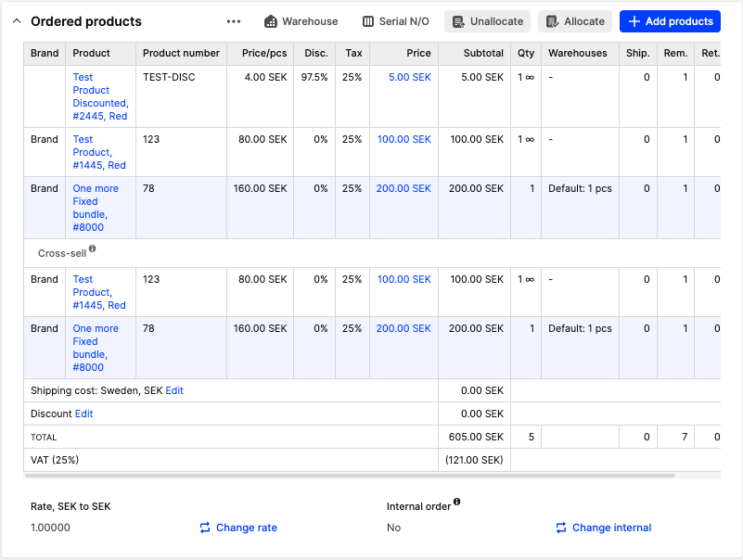Click the Warehouses column header
743x560 pixels.
pyautogui.click(x=577, y=54)
